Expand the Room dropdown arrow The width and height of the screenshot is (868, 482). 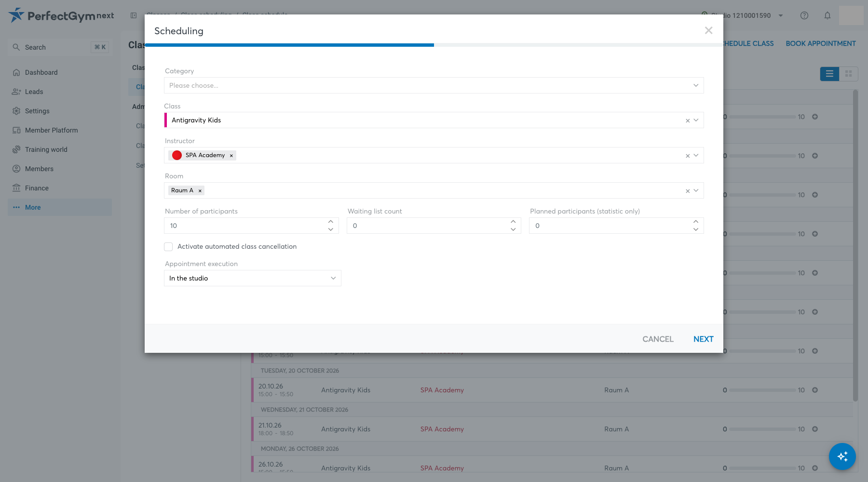point(696,190)
